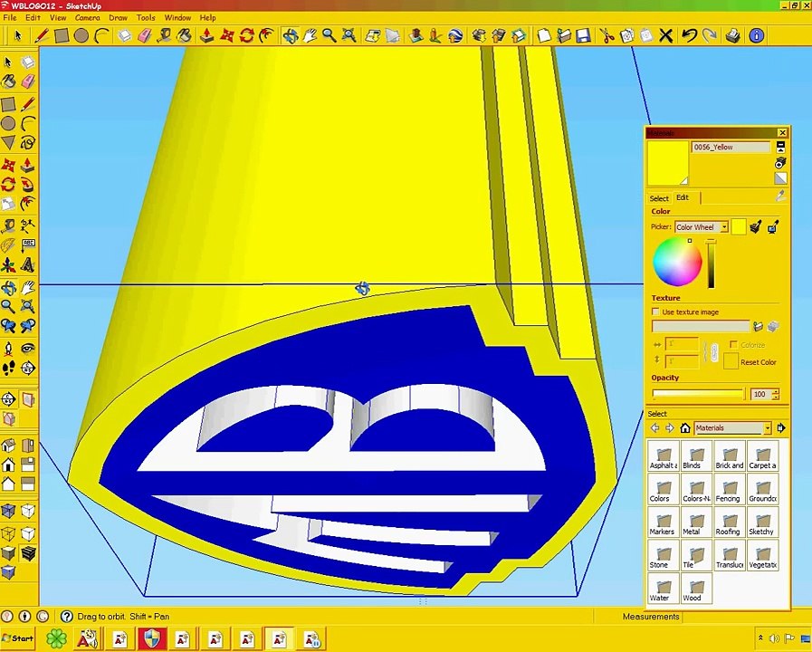Click the security shield taskbar icon

[151, 638]
